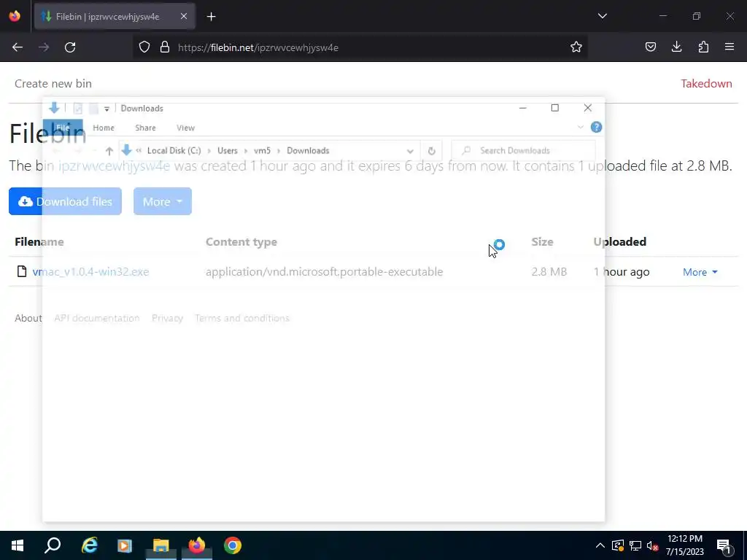The image size is (747, 560).
Task: Expand the file row More dropdown
Action: click(700, 272)
